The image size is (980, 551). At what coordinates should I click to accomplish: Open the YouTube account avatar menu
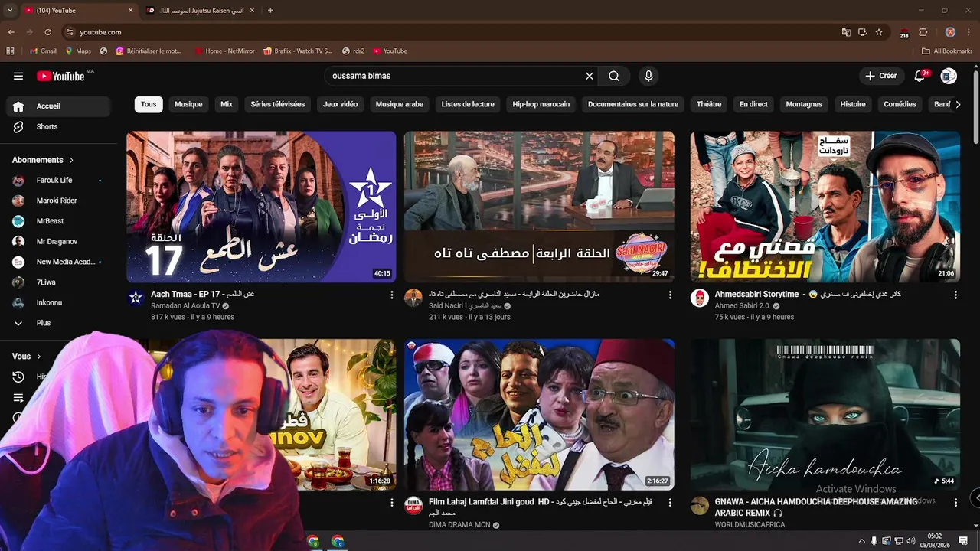(x=949, y=76)
